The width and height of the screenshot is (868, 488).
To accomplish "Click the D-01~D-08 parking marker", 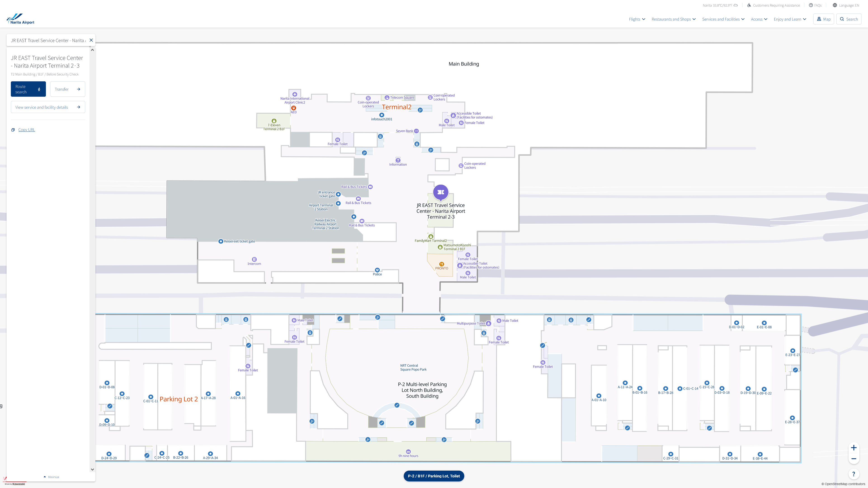I will click(x=107, y=383).
